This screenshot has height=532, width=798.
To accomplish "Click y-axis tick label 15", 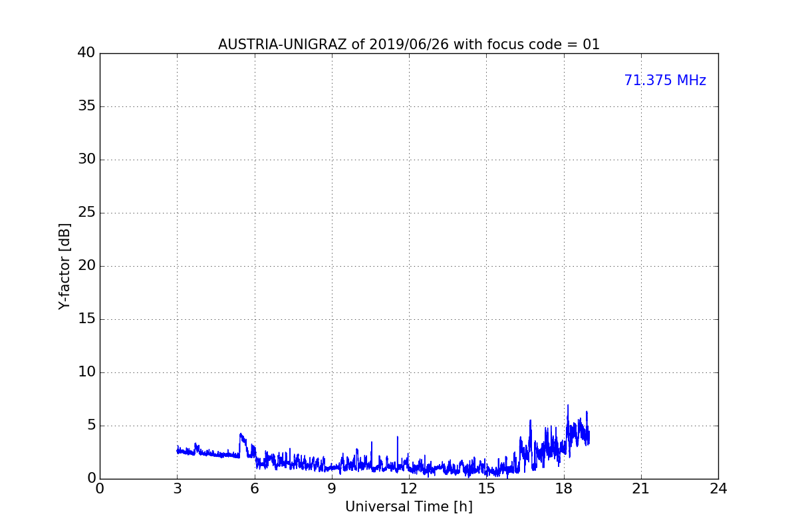I will (x=86, y=319).
